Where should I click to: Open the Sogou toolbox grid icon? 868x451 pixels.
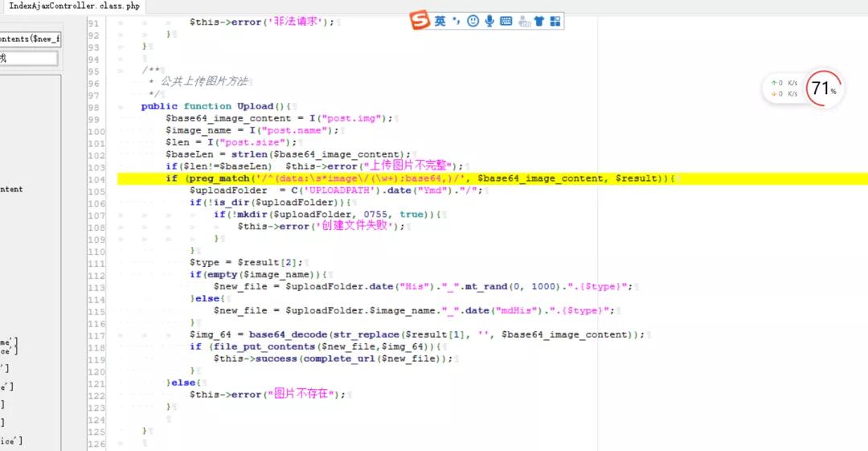click(x=555, y=21)
